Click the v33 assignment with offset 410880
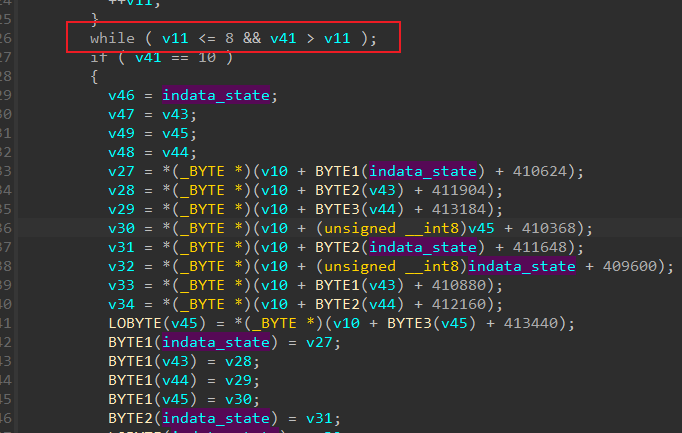Screen dimensions: 682x433 [305, 285]
